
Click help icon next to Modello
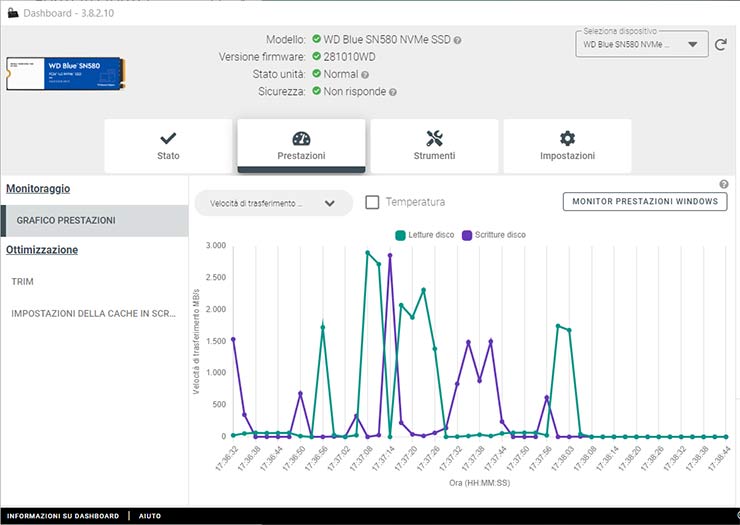coord(457,40)
